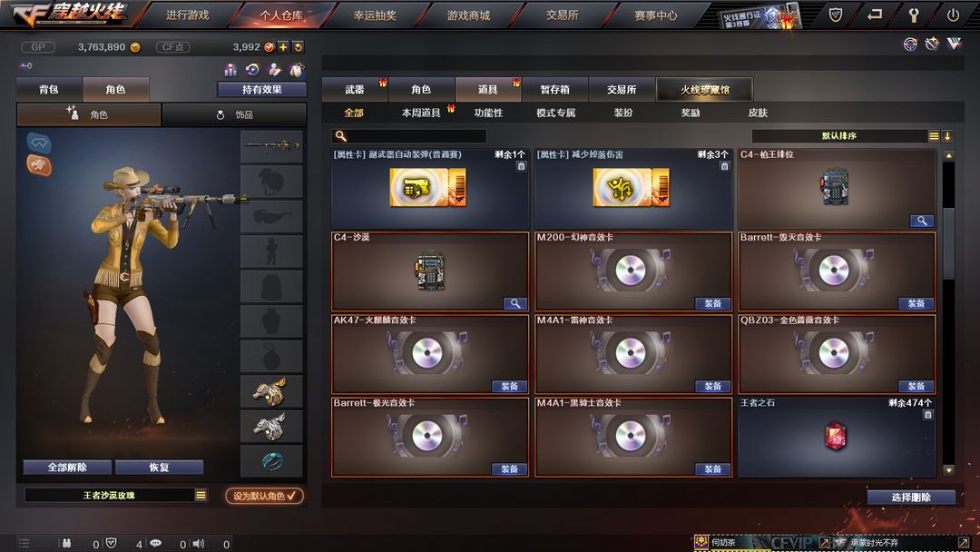Expand the 王者沙漠玫瑰 character list
The image size is (980, 552).
tap(201, 495)
